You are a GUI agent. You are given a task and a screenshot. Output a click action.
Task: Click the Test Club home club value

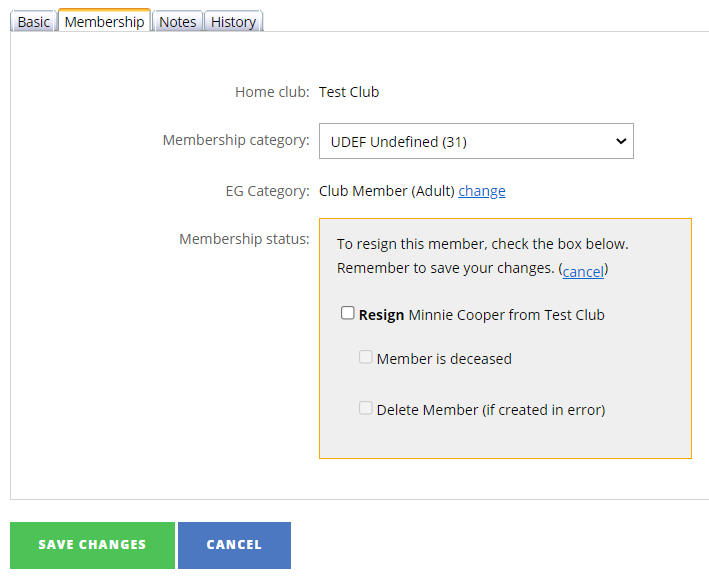tap(349, 92)
